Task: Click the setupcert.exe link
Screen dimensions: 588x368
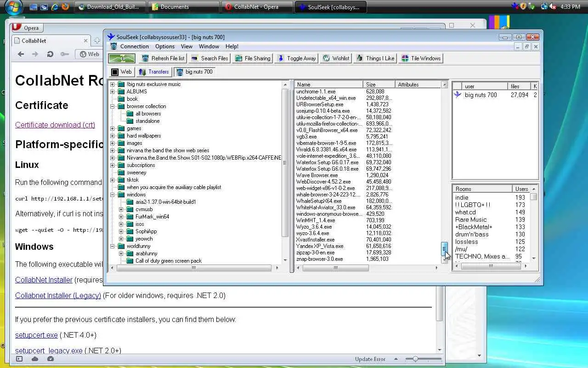Action: [36, 335]
